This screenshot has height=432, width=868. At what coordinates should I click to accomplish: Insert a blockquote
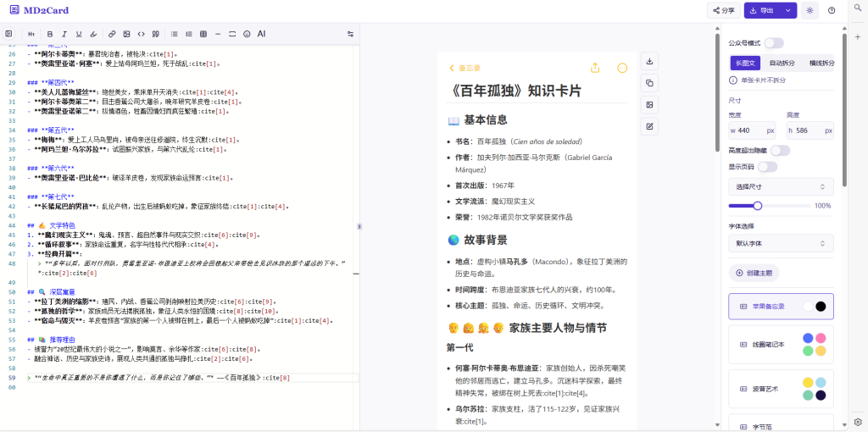pos(156,34)
